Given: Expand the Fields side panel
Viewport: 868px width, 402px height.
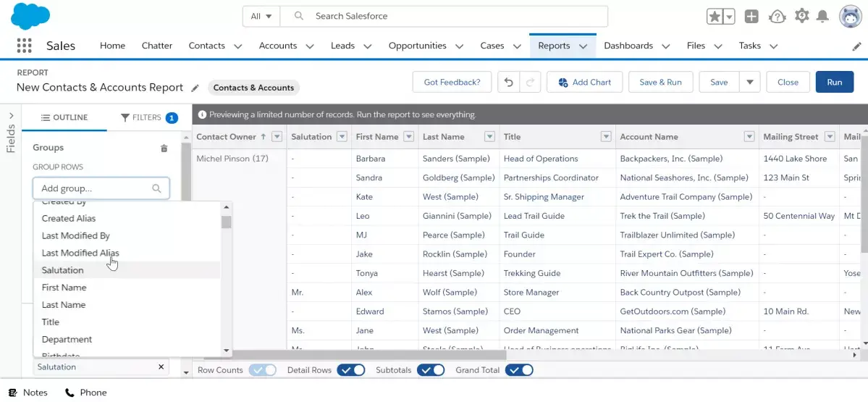Looking at the screenshot, I should (11, 117).
